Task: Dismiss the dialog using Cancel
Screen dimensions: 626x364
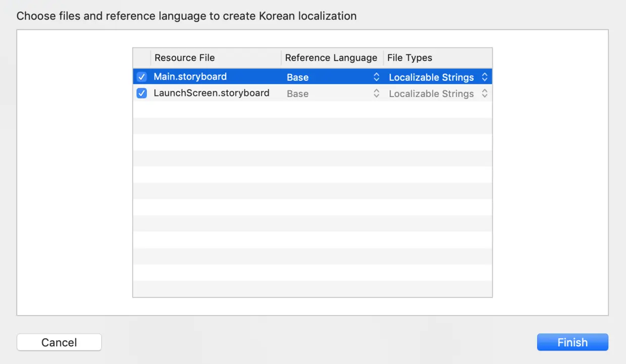Action: tap(59, 342)
